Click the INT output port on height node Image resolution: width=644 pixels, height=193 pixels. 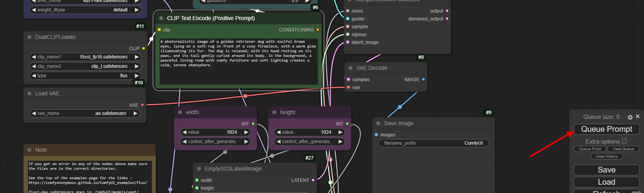pos(347,124)
